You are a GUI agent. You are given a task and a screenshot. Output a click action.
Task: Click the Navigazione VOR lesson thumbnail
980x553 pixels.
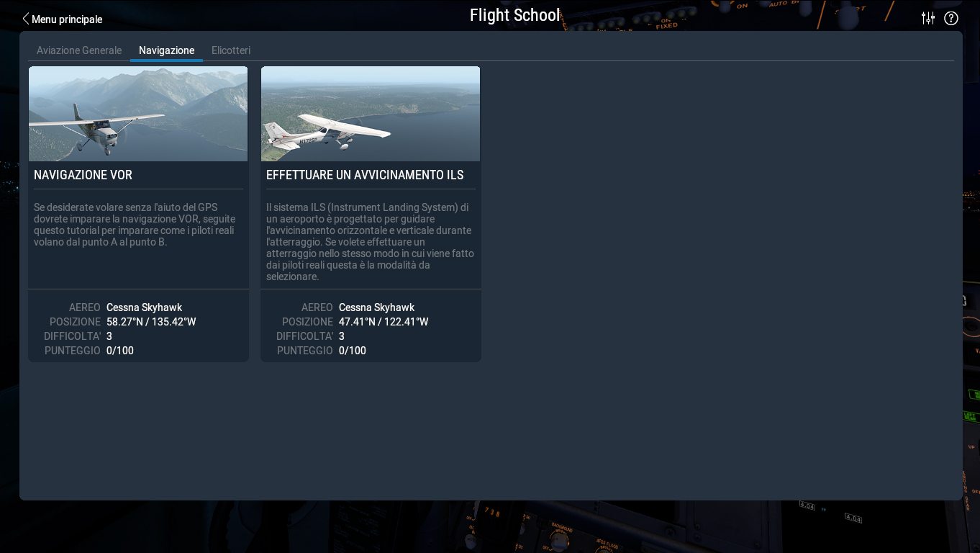[138, 114]
